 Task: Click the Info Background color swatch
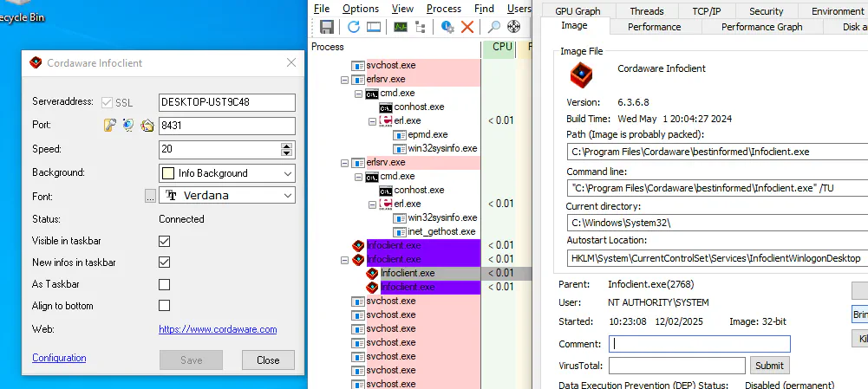167,173
